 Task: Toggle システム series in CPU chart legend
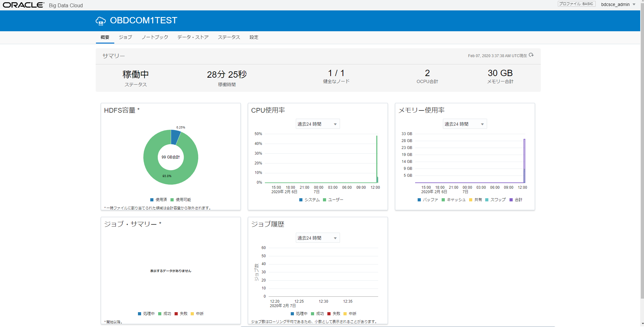[310, 200]
